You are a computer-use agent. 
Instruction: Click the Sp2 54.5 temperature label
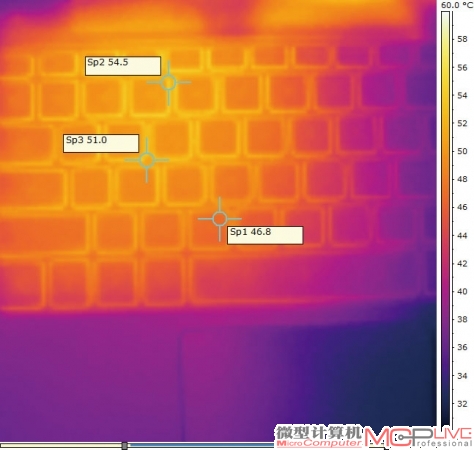[x=123, y=66]
